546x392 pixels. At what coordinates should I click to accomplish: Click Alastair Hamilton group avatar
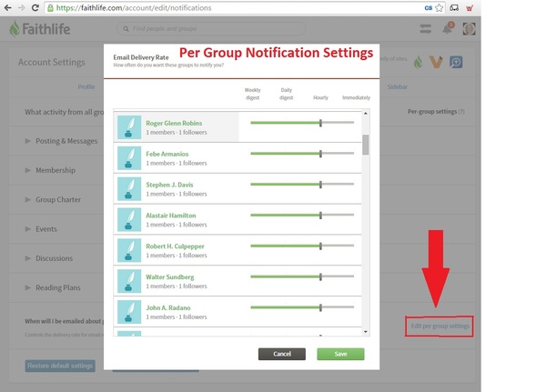click(129, 219)
